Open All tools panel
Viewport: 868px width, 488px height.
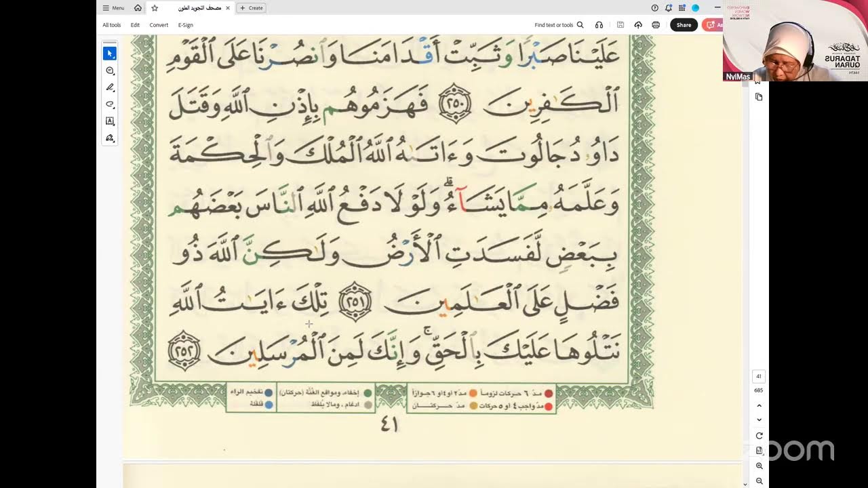(112, 25)
